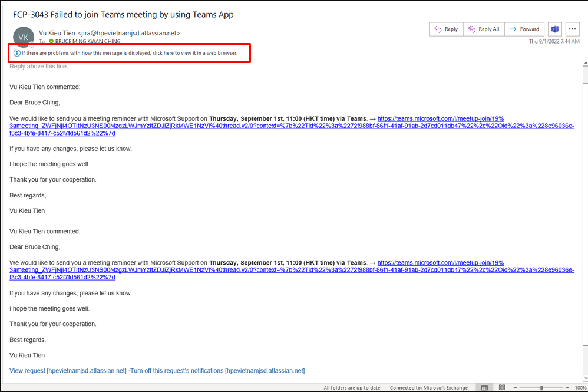Open zoom dialog via 100% label

point(580,388)
